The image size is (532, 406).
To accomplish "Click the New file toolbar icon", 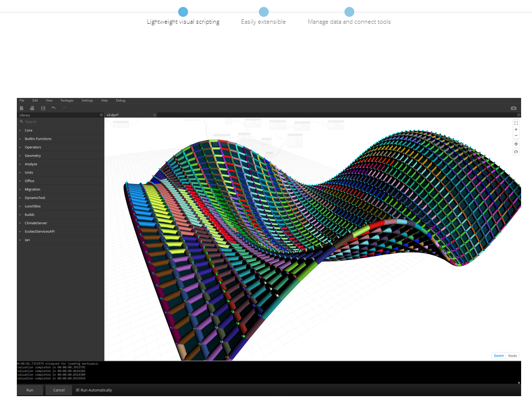I will [21, 108].
